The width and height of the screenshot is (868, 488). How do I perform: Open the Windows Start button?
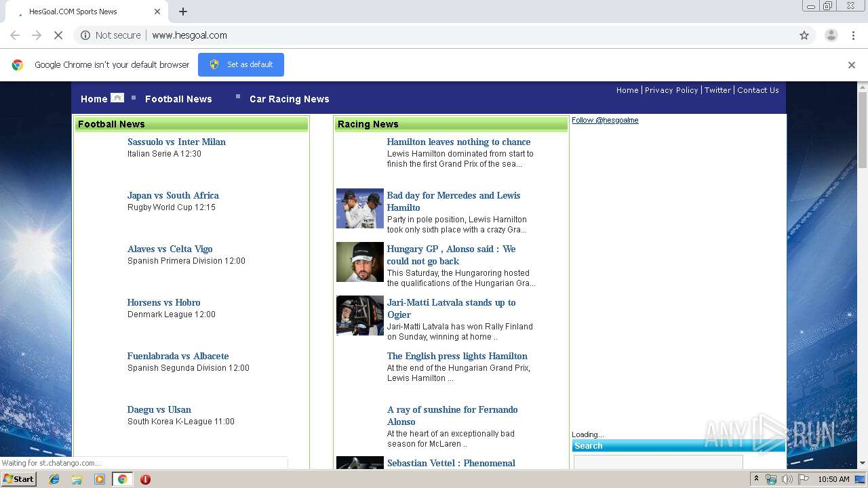click(19, 479)
